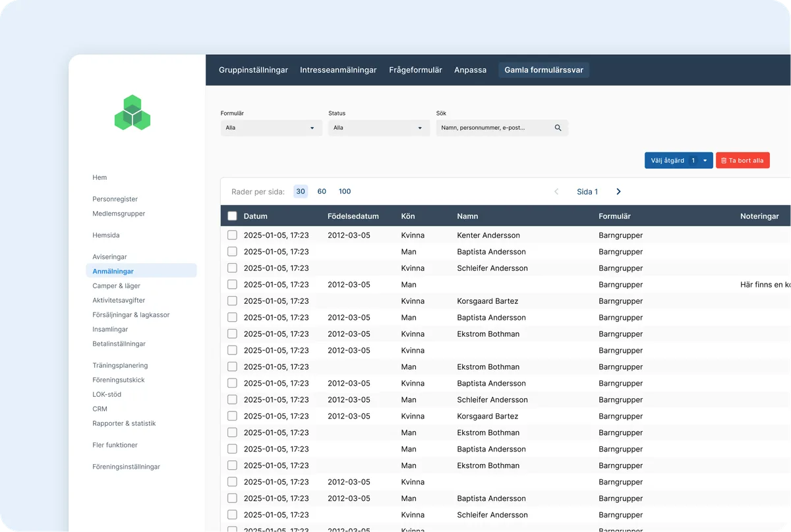
Task: Click the Namn column header
Action: (467, 216)
